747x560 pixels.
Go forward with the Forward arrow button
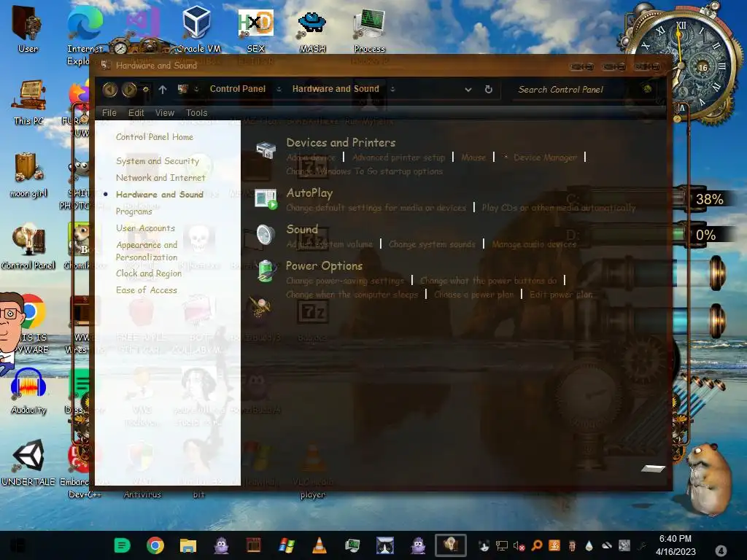[x=129, y=90]
